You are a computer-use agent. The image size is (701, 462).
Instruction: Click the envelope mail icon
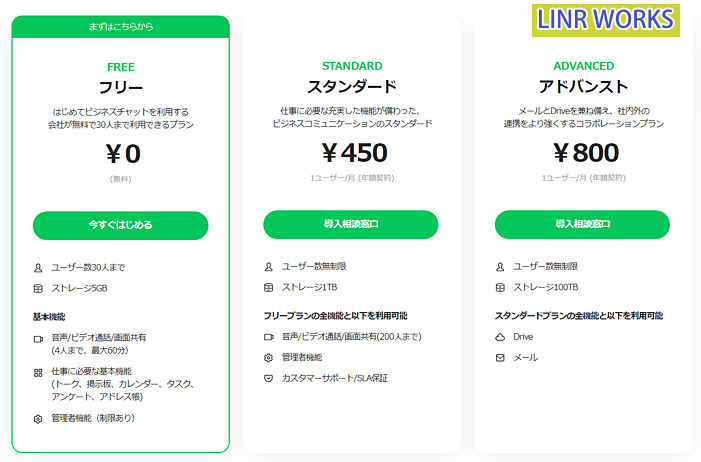pyautogui.click(x=500, y=357)
